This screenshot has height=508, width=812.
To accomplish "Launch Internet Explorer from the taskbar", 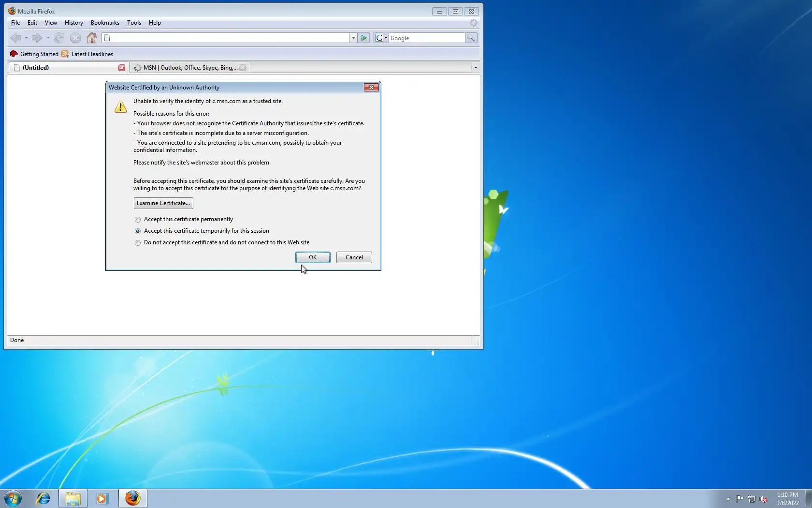I will click(x=43, y=498).
